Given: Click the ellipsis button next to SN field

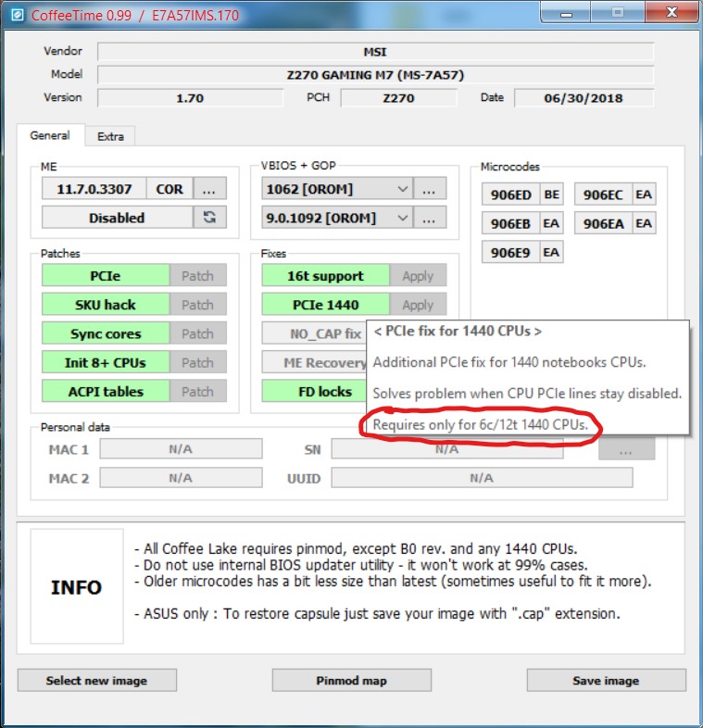Looking at the screenshot, I should 626,449.
